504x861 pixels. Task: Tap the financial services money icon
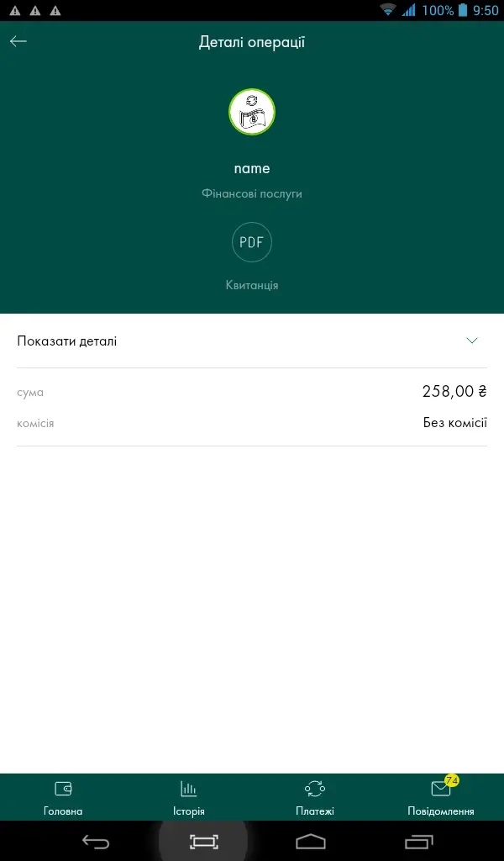click(252, 112)
